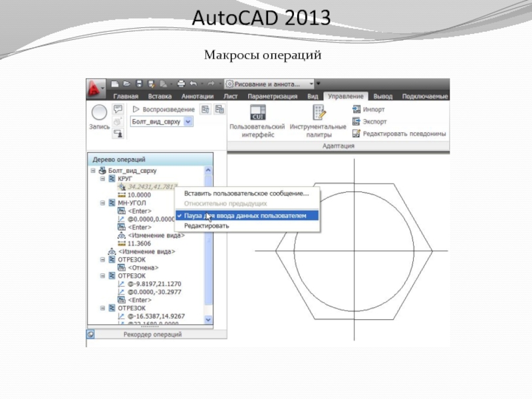Viewport: 532px width, 399px height.
Task: Expand the Рекордер операций panel title
Action: pyautogui.click(x=152, y=334)
